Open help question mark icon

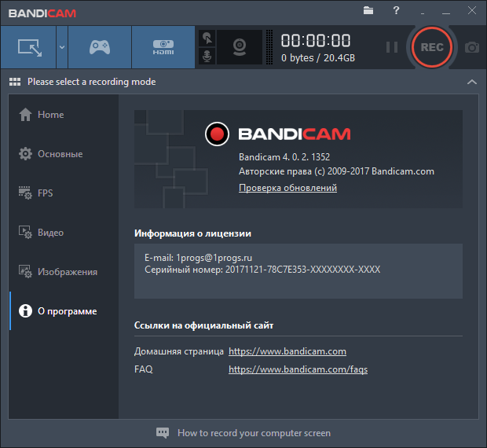point(396,11)
